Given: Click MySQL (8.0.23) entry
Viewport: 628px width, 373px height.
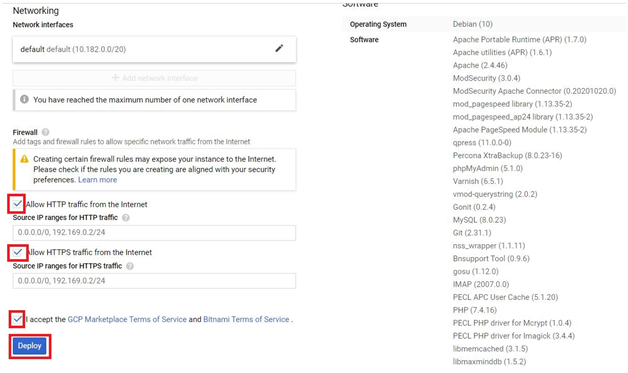Looking at the screenshot, I should pyautogui.click(x=479, y=220).
